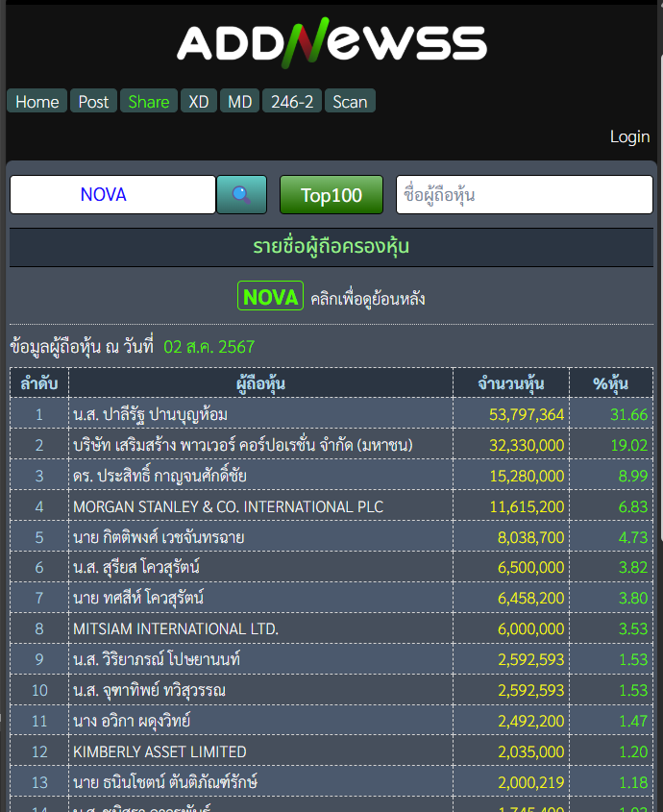Click share count 2,000,219
663x812 pixels.
click(531, 782)
